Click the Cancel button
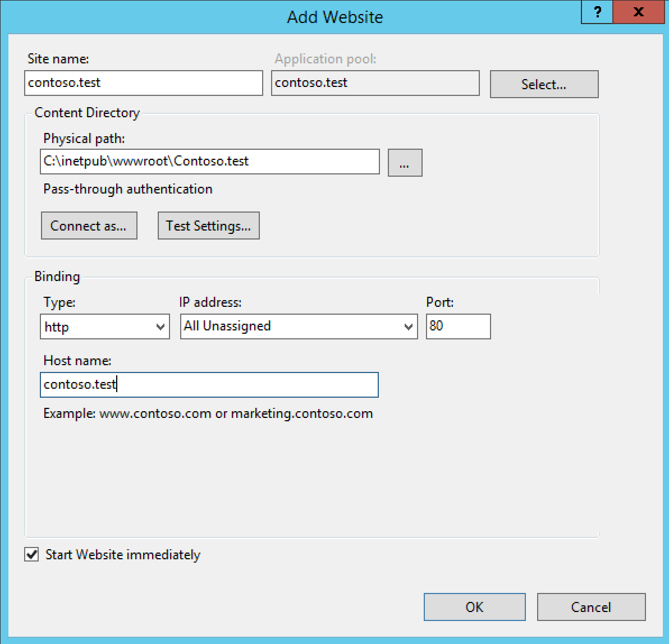The width and height of the screenshot is (669, 644). pos(591,607)
